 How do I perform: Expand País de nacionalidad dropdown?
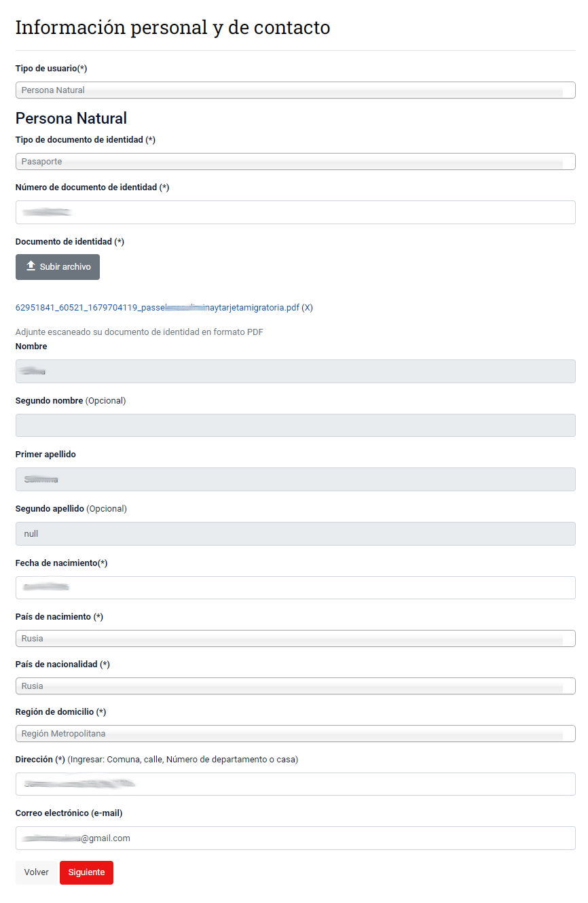click(x=295, y=686)
